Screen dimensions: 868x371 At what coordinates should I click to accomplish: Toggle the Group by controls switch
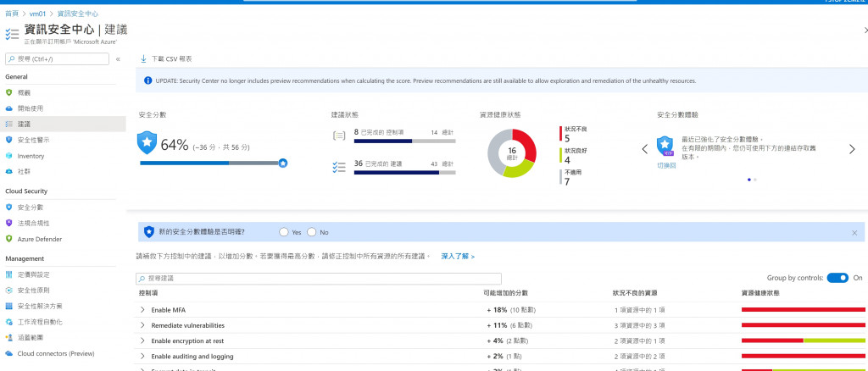[x=837, y=278]
